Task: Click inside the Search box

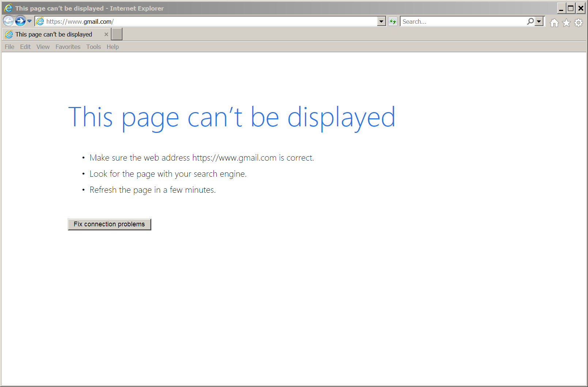Action: [463, 22]
